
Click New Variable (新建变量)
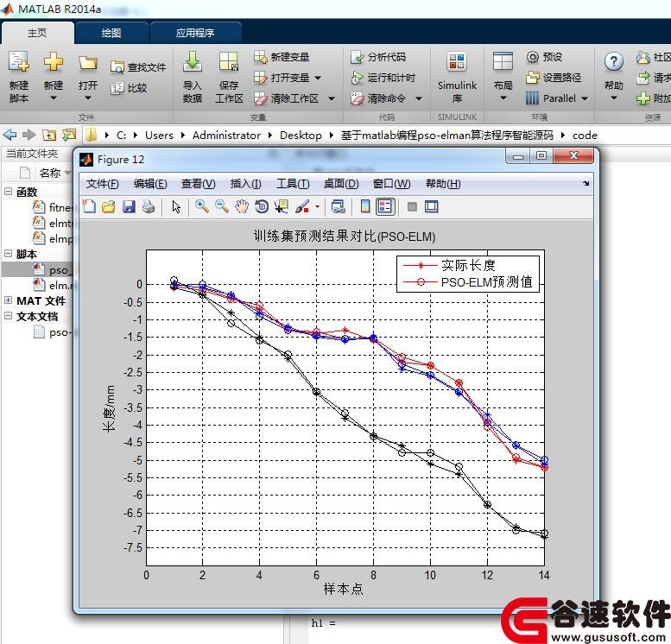pyautogui.click(x=282, y=57)
